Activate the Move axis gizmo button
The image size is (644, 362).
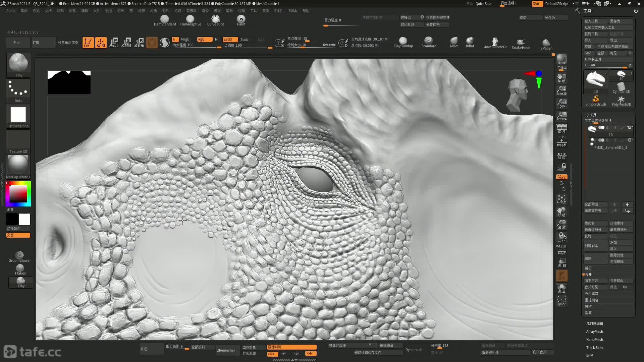click(x=114, y=43)
